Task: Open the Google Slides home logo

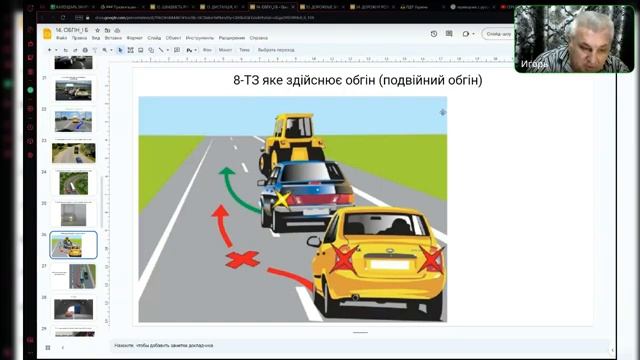Action: (47, 34)
